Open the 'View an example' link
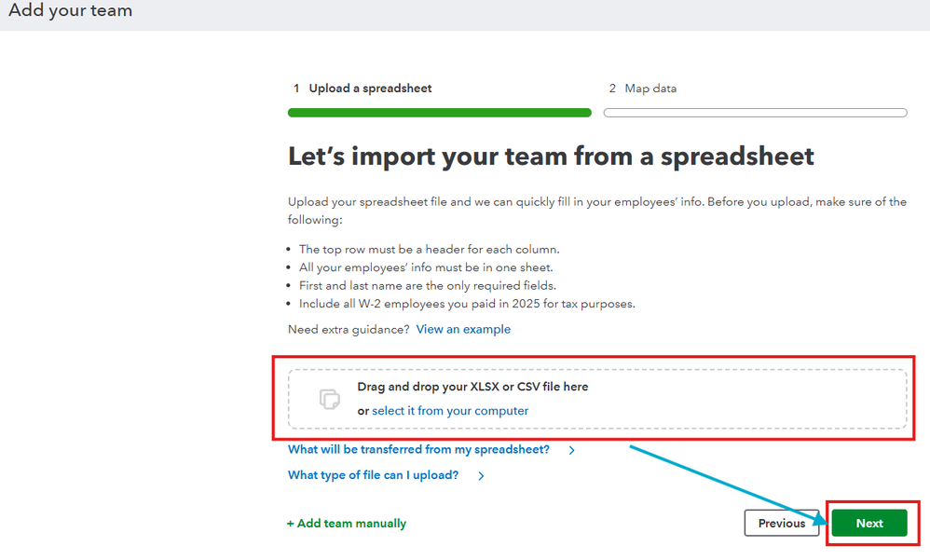Screen dimensions: 930x560 click(463, 329)
